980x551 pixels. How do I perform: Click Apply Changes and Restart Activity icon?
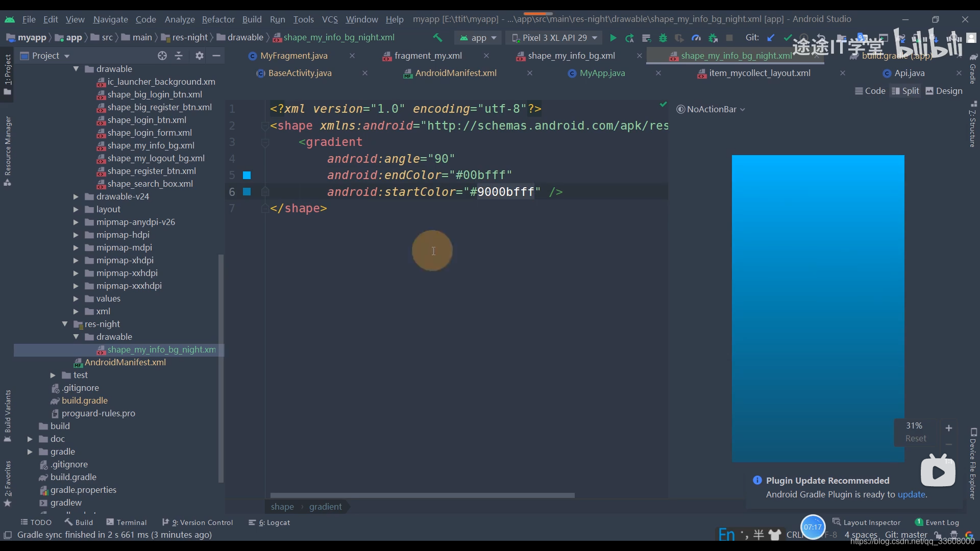coord(629,38)
